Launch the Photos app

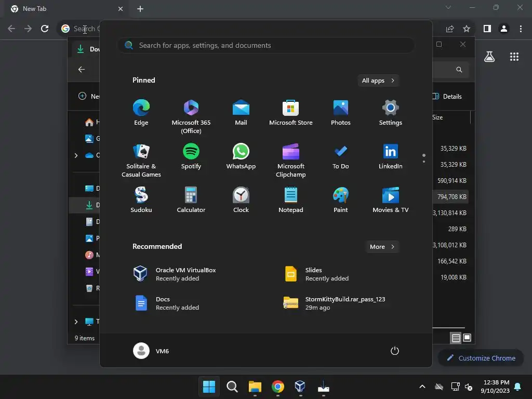(x=341, y=113)
